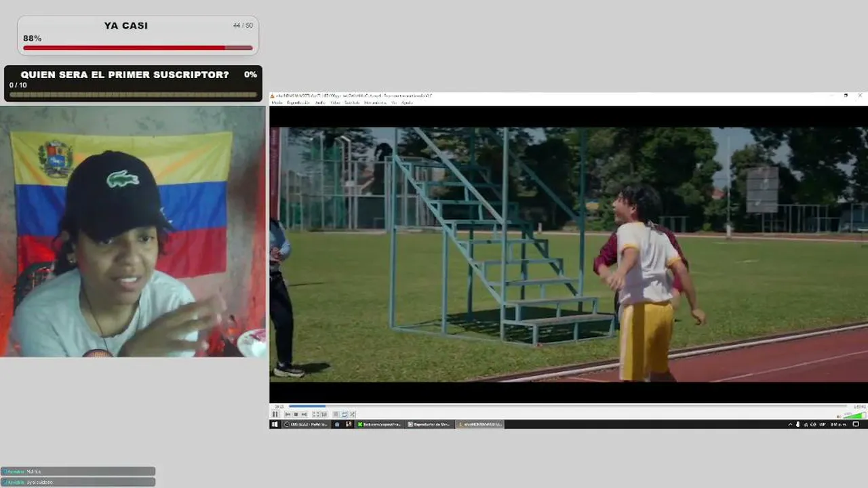This screenshot has height=488, width=868.
Task: Open the Video menu in VLC
Action: pos(335,102)
